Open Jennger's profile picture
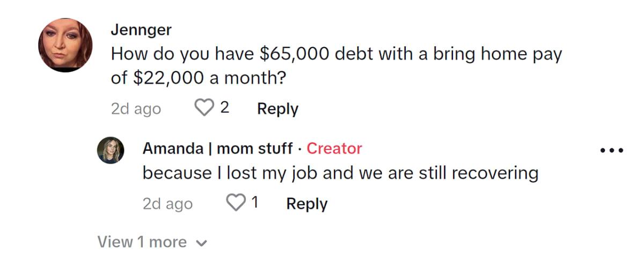 65,45
